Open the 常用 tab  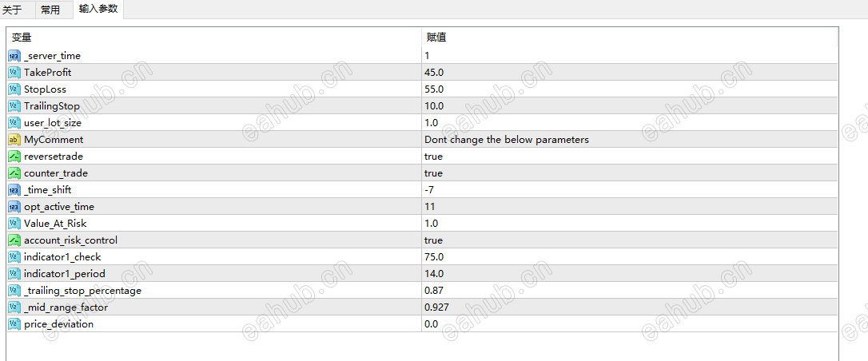pyautogui.click(x=53, y=10)
